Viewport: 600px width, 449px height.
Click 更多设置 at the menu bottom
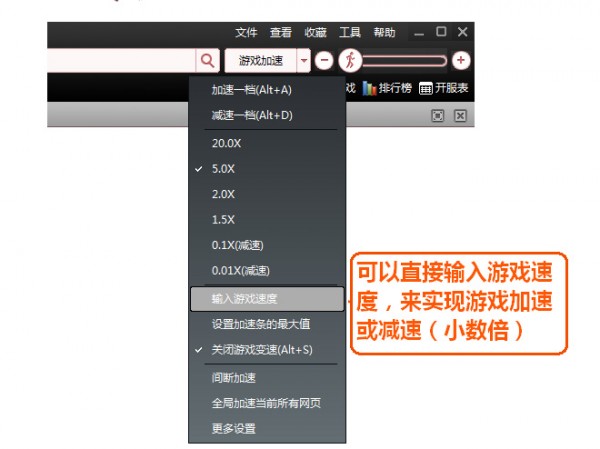(x=234, y=428)
